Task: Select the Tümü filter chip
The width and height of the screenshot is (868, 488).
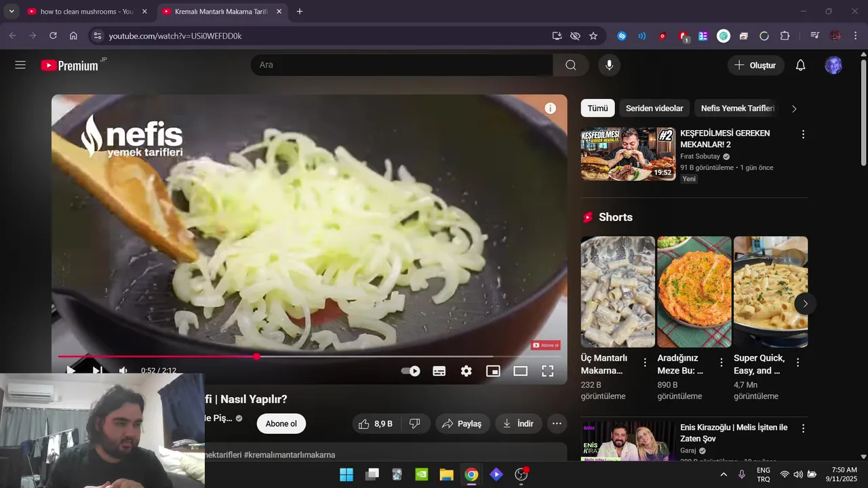Action: click(x=597, y=108)
